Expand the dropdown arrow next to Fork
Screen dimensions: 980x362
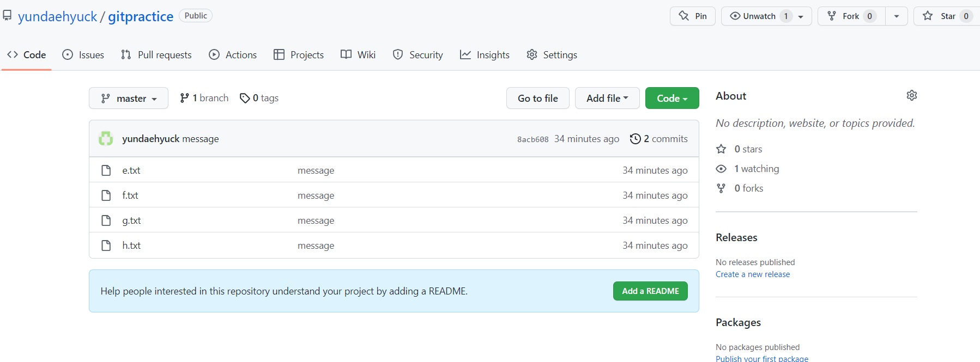click(x=897, y=16)
